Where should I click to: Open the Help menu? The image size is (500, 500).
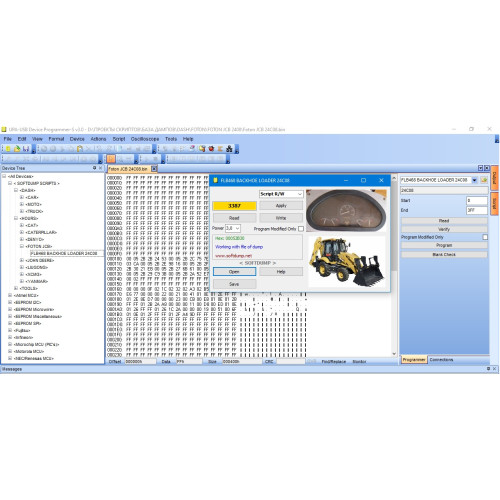(188, 139)
